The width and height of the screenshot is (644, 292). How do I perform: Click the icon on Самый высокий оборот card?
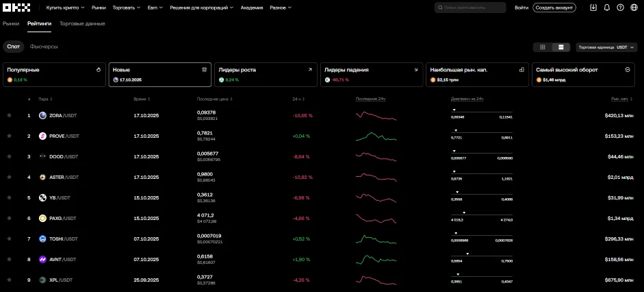[627, 70]
